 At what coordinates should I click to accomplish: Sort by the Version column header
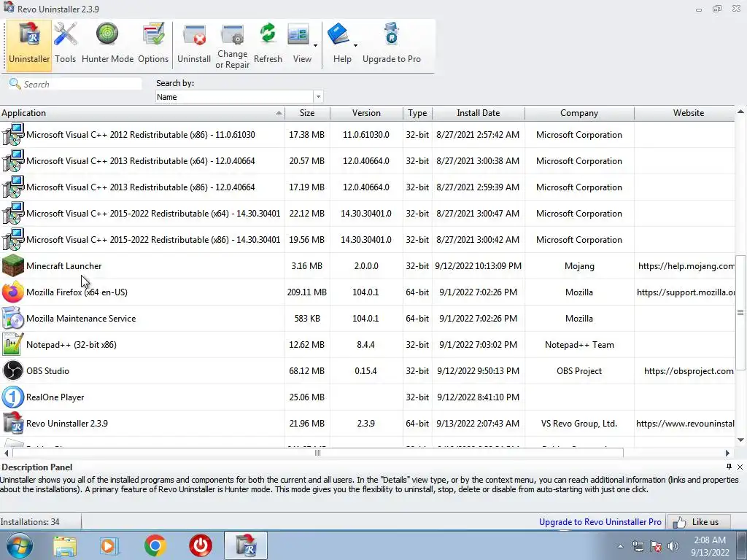click(x=366, y=113)
